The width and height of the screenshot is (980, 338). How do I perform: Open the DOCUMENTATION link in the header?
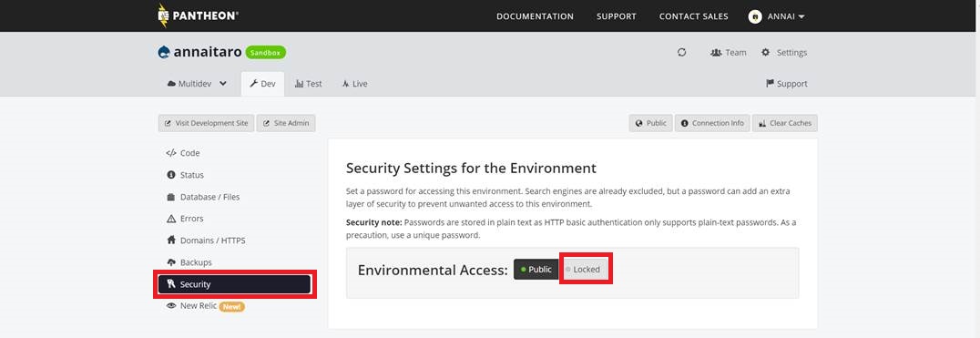pos(535,16)
